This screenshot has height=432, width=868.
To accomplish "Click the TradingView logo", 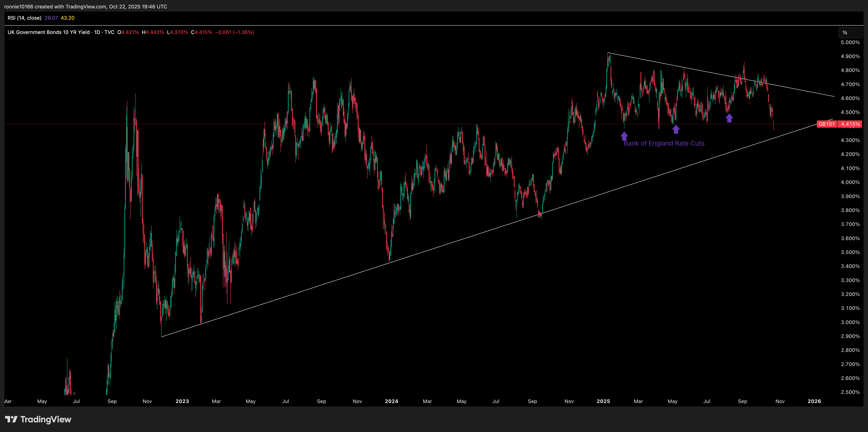I will click(x=38, y=419).
